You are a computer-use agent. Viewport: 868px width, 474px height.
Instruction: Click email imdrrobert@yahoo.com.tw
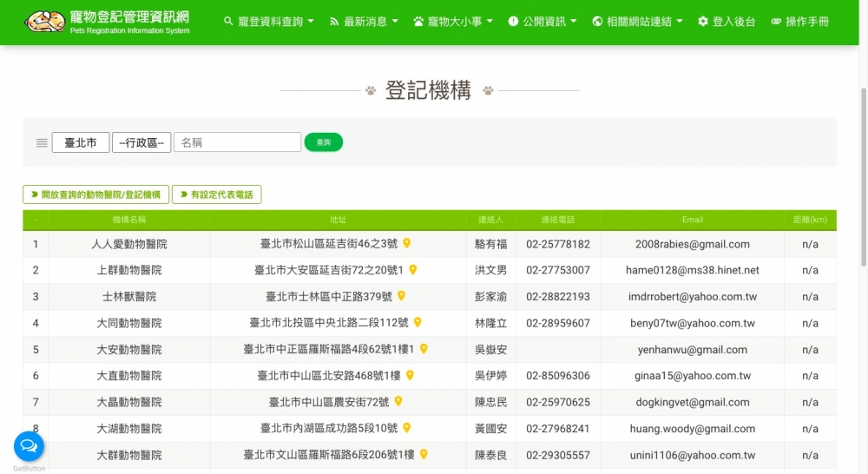click(693, 297)
